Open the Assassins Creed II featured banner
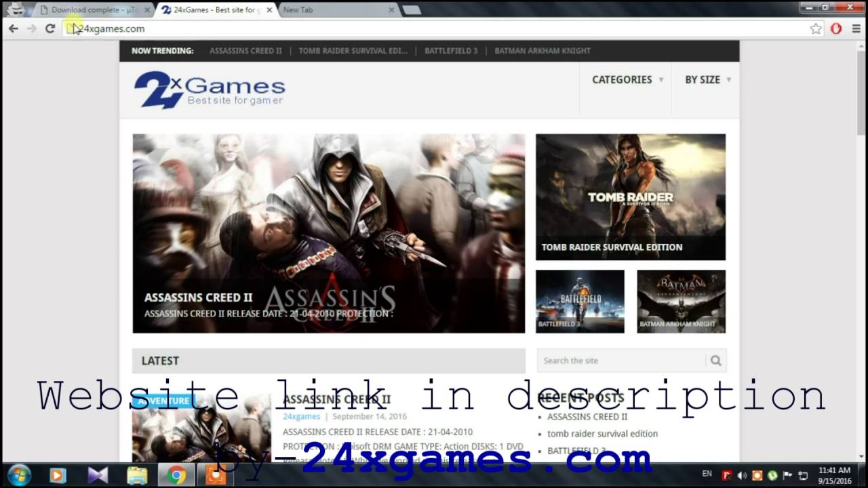The height and width of the screenshot is (488, 868). coord(328,233)
